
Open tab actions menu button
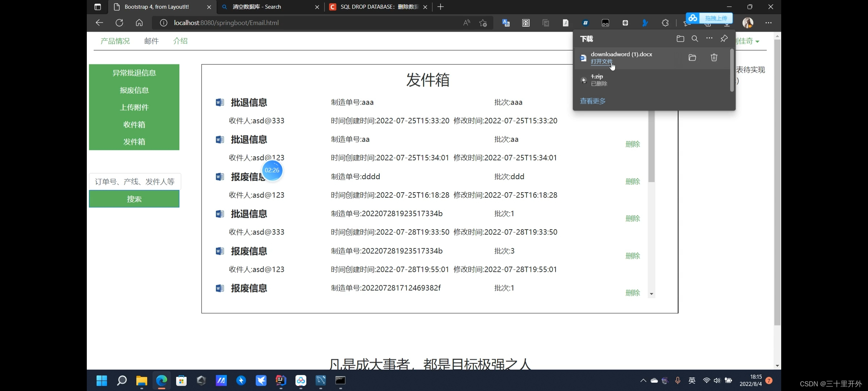point(98,7)
